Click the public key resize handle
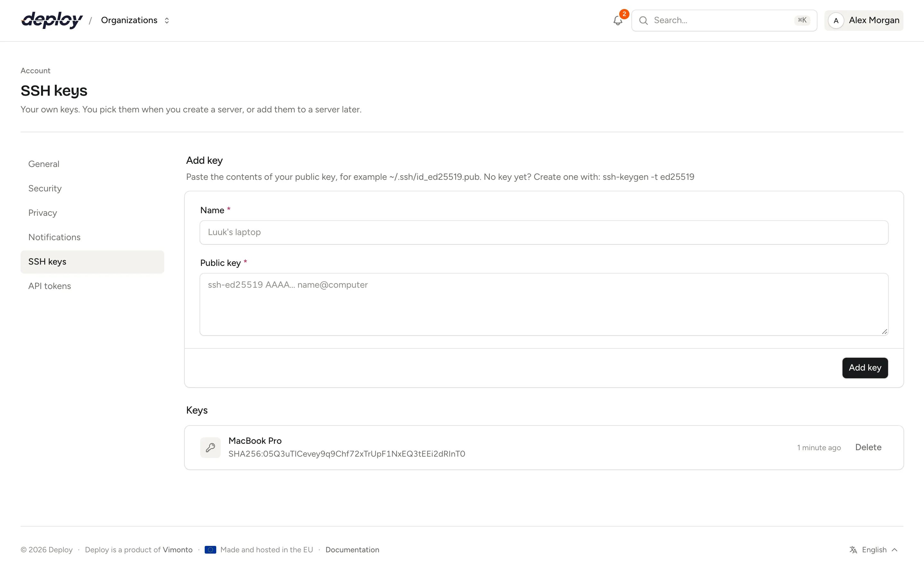 tap(884, 332)
